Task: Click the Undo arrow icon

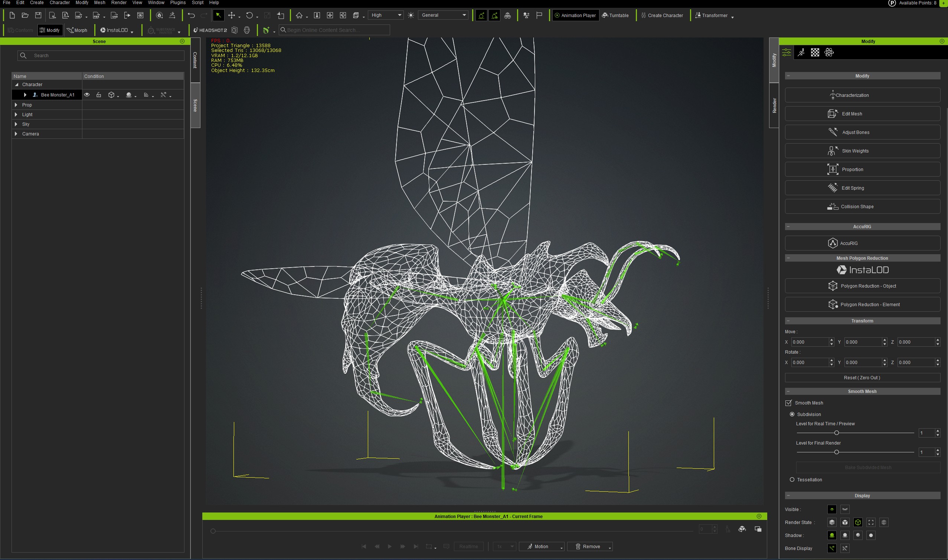Action: click(191, 16)
